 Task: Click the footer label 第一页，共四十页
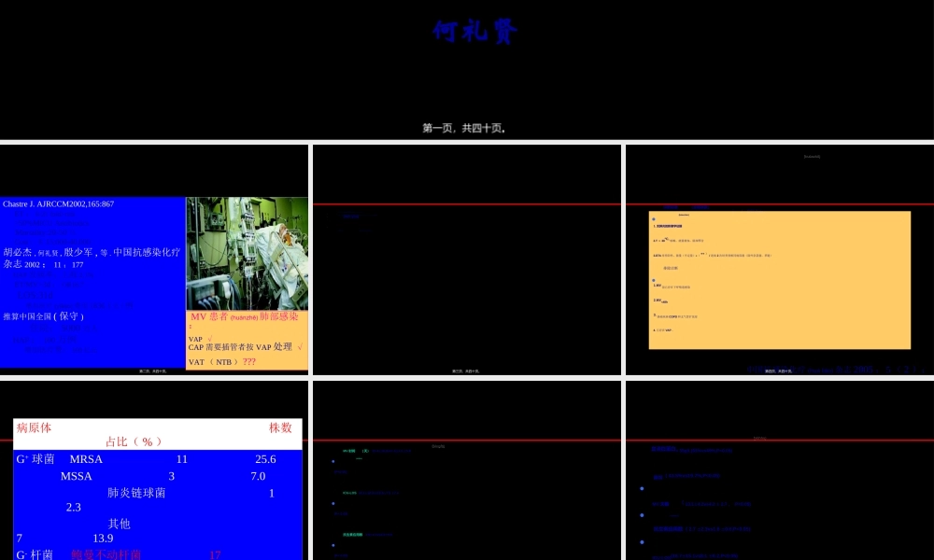[x=463, y=129]
